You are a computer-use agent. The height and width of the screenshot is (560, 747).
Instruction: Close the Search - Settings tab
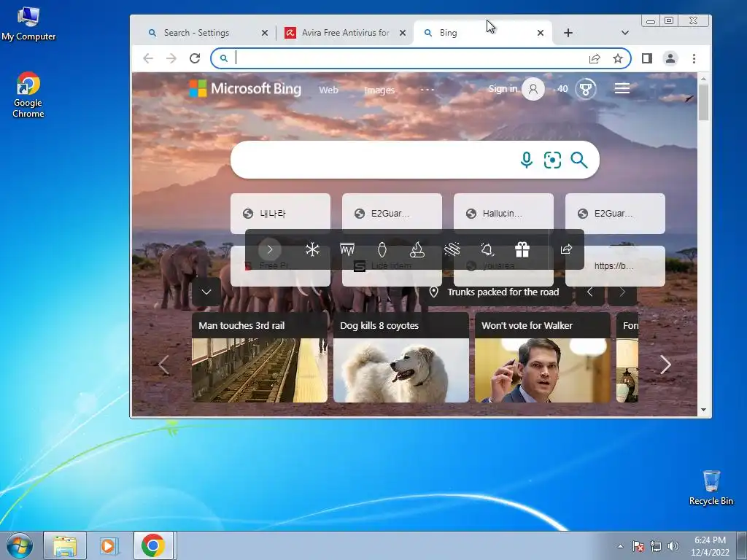click(x=265, y=33)
